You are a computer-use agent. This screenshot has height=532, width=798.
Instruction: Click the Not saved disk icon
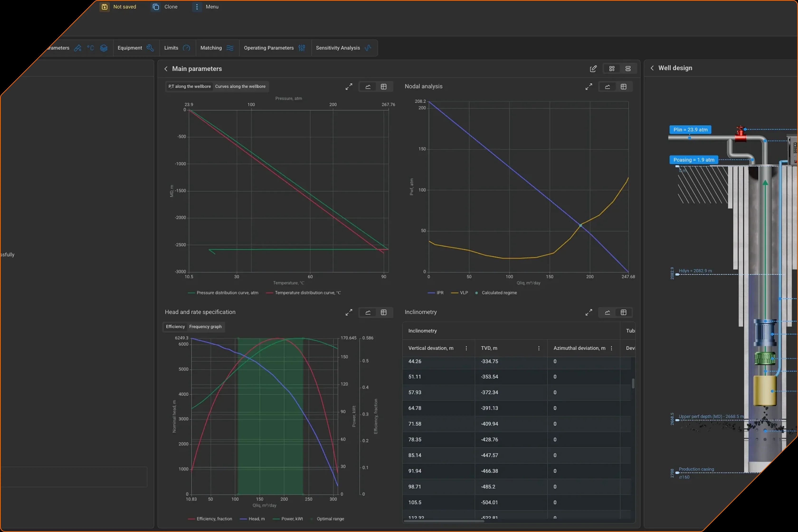tap(104, 7)
